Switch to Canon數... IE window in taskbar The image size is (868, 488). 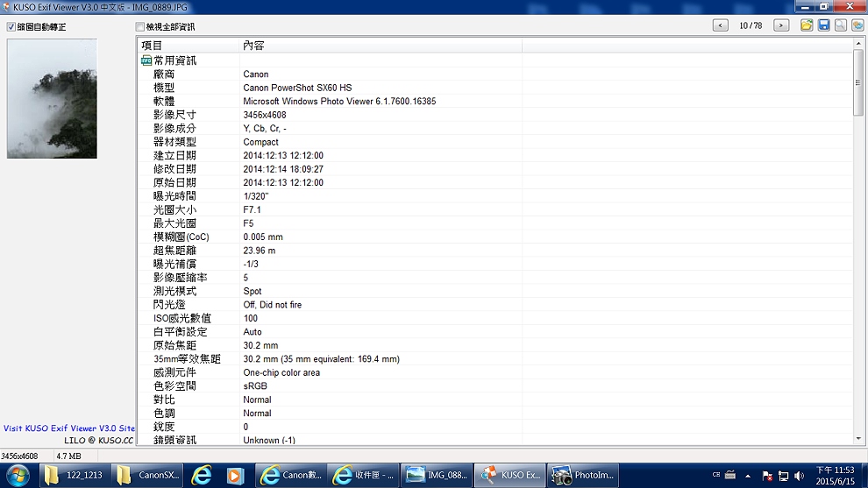tap(290, 475)
